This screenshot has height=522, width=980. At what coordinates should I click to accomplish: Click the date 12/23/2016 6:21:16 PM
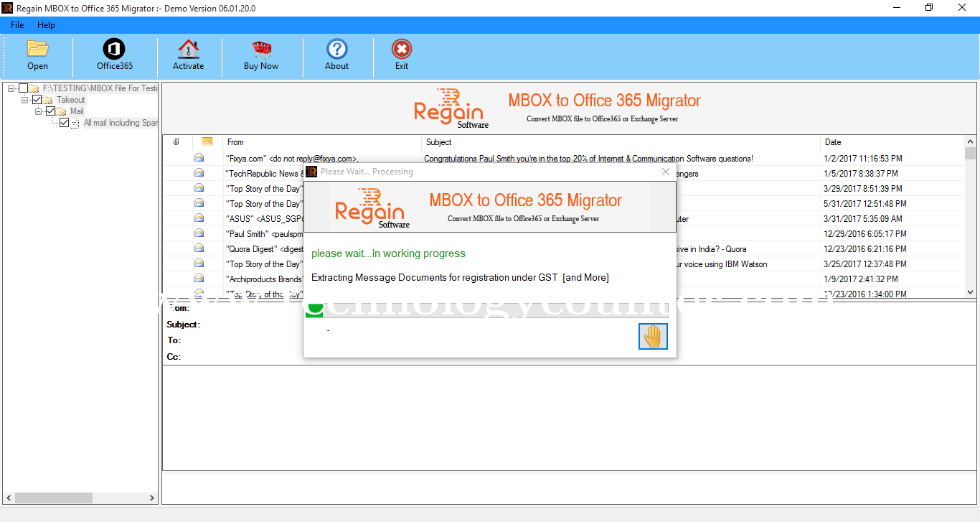tap(865, 249)
